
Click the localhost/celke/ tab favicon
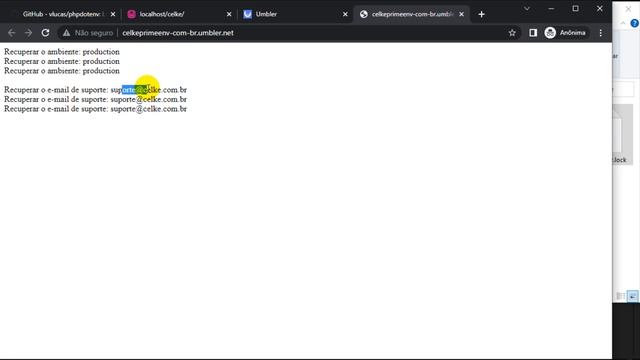(x=131, y=14)
